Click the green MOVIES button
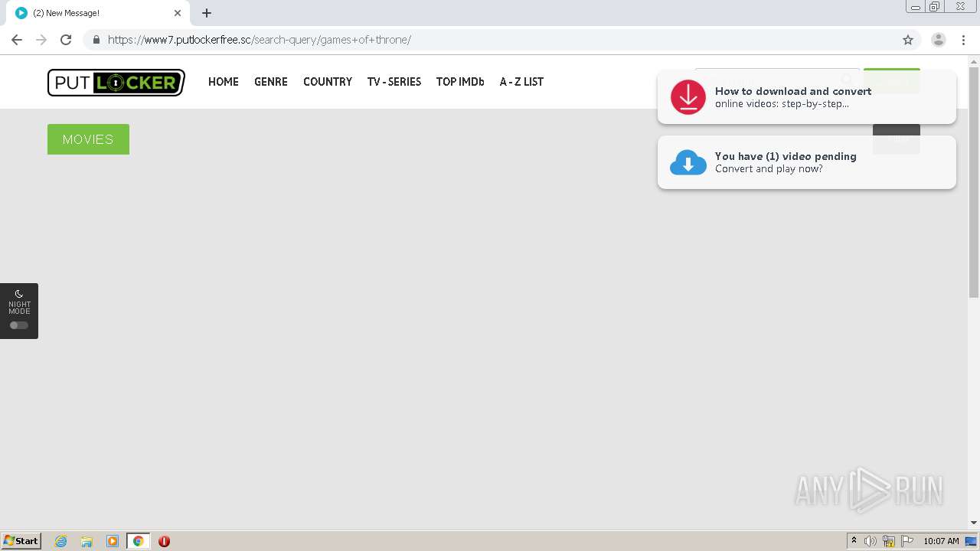 pyautogui.click(x=88, y=139)
